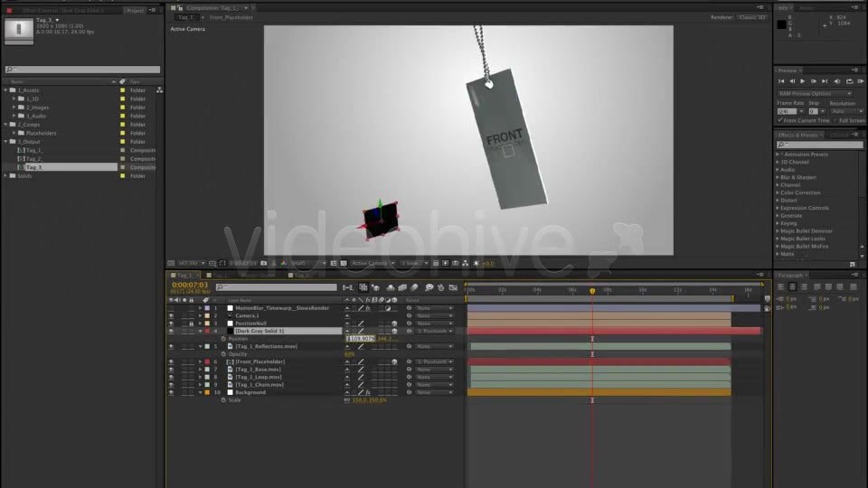Play the preview with the Play button
Viewport: 868px width, 488px height.
pyautogui.click(x=803, y=81)
